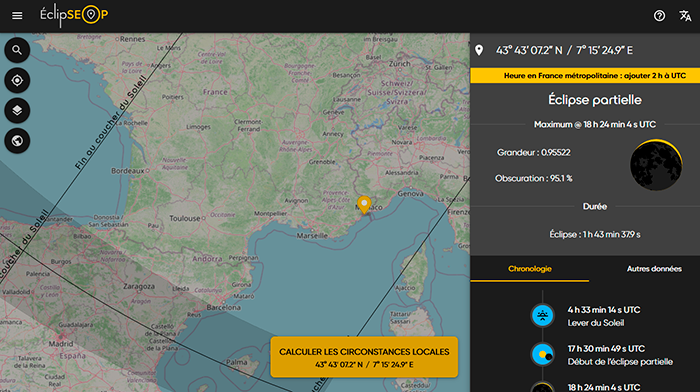Open the help question mark icon
700x392 pixels.
[659, 16]
